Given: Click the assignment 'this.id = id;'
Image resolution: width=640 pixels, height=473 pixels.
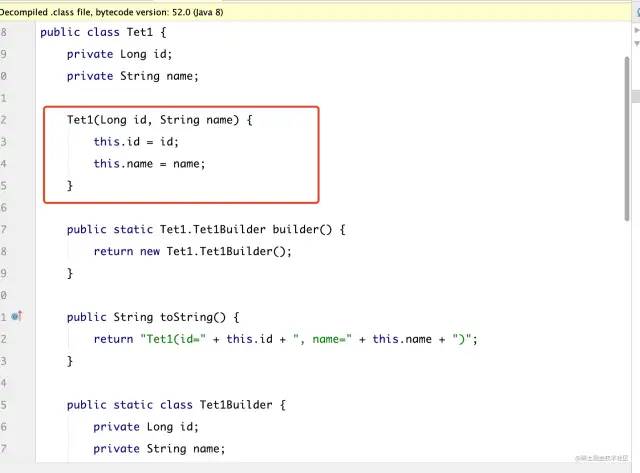Looking at the screenshot, I should click(x=136, y=142).
